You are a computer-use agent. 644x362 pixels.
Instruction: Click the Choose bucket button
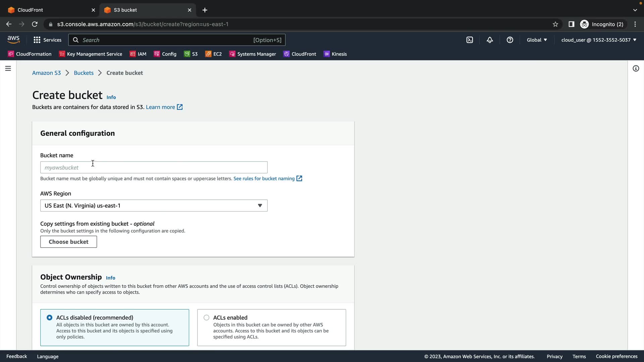point(68,242)
